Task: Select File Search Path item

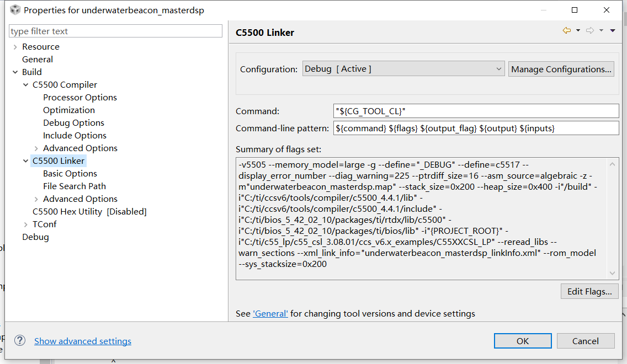Action: click(75, 186)
